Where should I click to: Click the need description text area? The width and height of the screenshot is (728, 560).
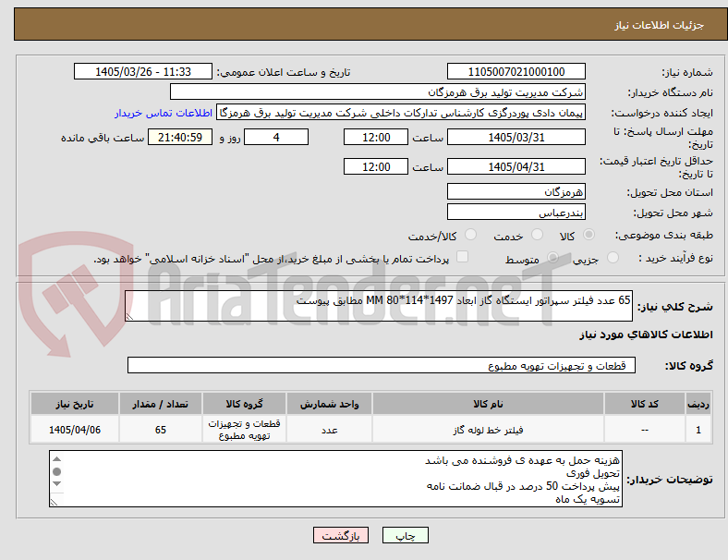(379, 306)
